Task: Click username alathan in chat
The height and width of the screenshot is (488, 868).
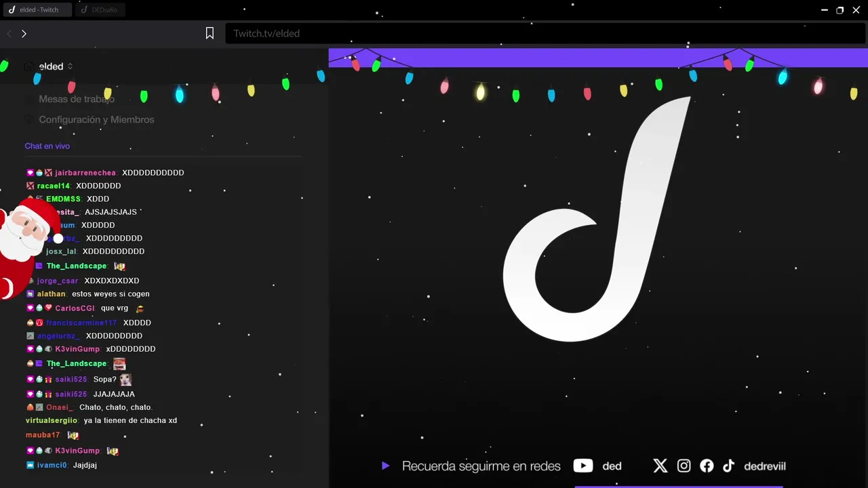Action: point(52,294)
